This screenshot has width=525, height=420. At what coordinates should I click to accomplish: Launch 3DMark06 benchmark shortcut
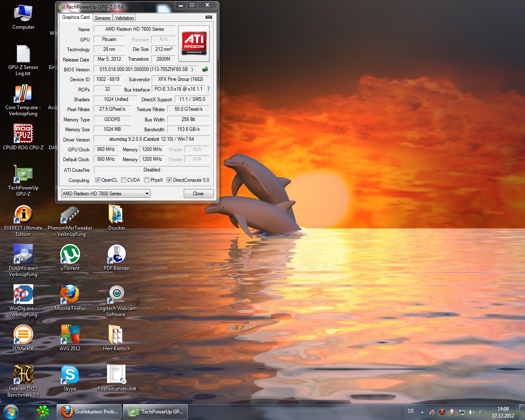click(x=23, y=338)
